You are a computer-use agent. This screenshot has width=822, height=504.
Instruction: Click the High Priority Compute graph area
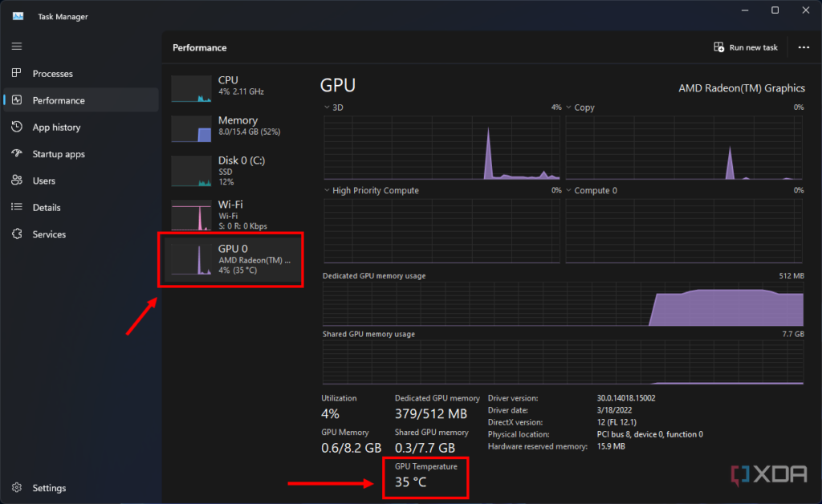[442, 231]
